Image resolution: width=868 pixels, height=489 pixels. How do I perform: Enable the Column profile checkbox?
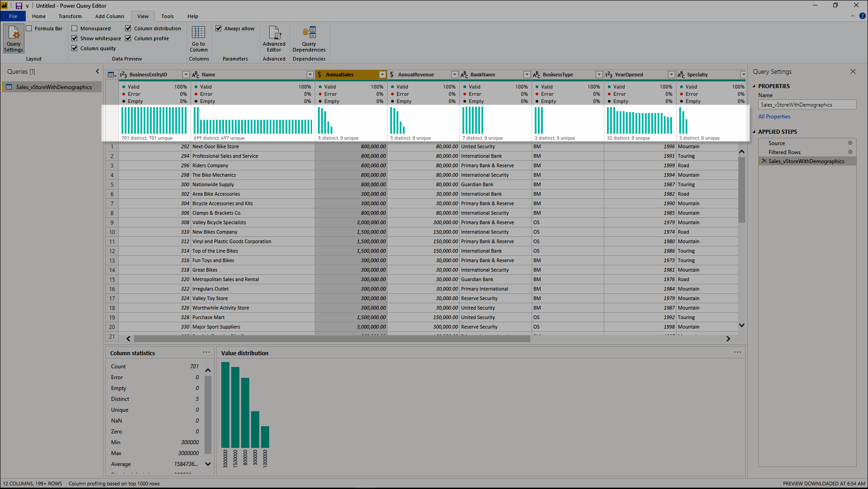(x=128, y=38)
